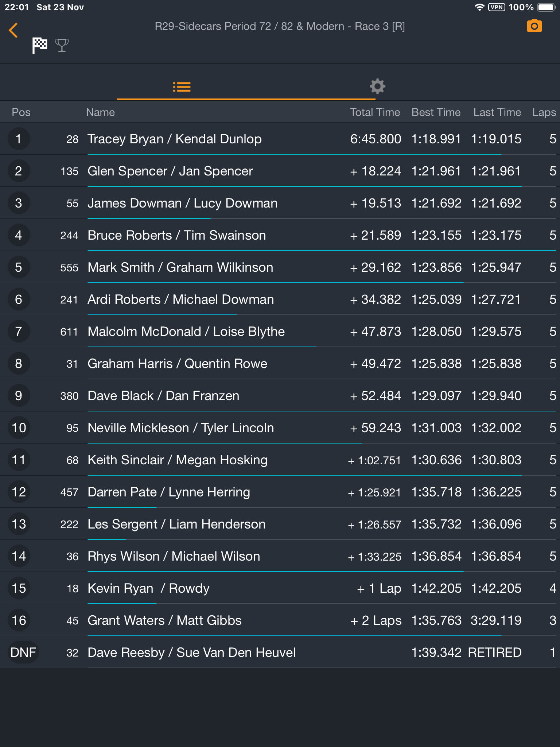Image resolution: width=560 pixels, height=747 pixels.
Task: Tap position 16 badge for Grant Waters
Action: pyautogui.click(x=19, y=620)
